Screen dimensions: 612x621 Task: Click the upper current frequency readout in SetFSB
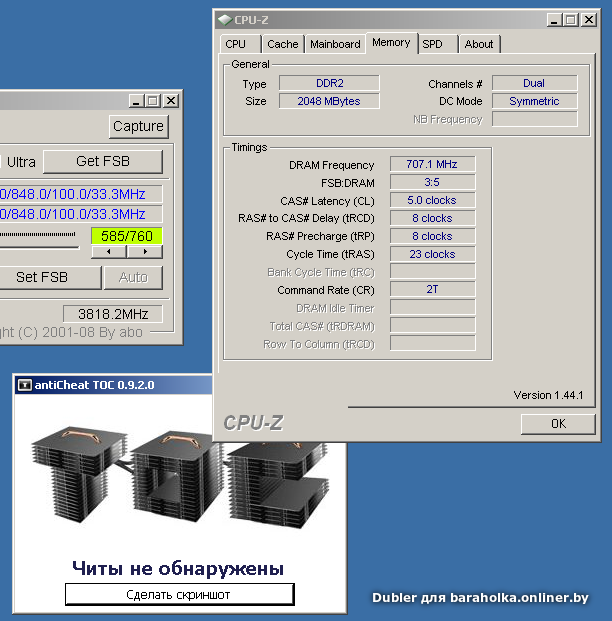click(81, 194)
